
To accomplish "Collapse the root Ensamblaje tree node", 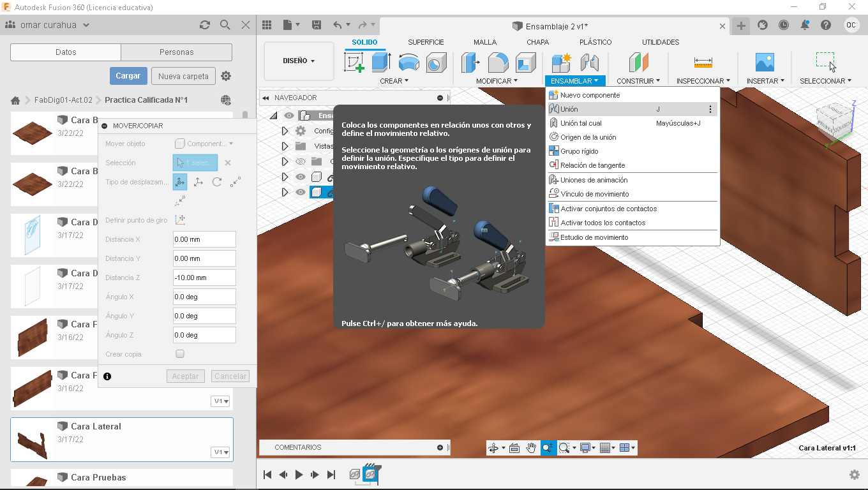I will pos(274,115).
